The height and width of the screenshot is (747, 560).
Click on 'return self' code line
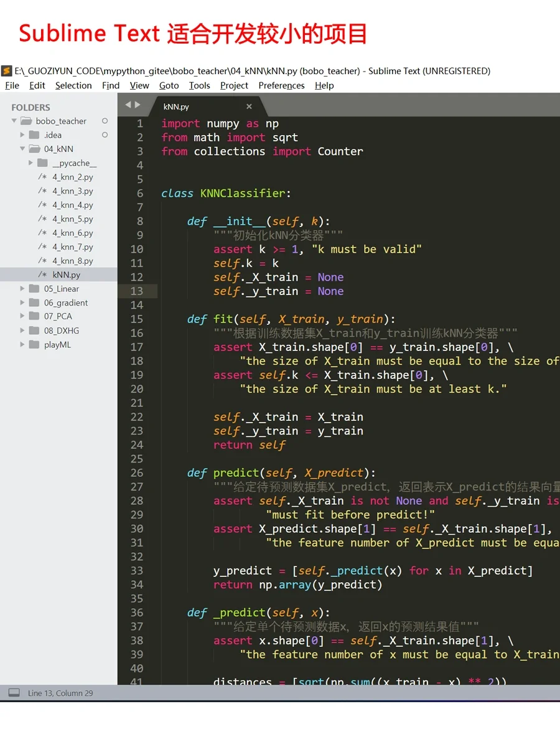[x=250, y=444]
